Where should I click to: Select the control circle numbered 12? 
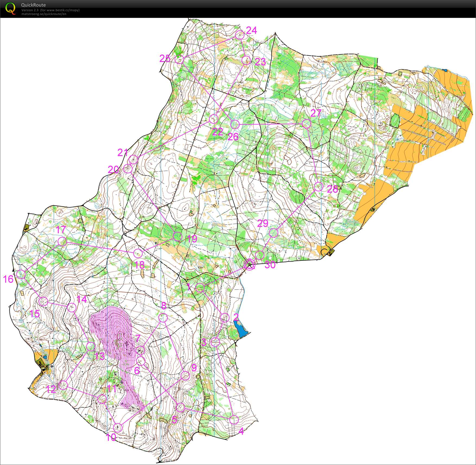click(x=63, y=385)
